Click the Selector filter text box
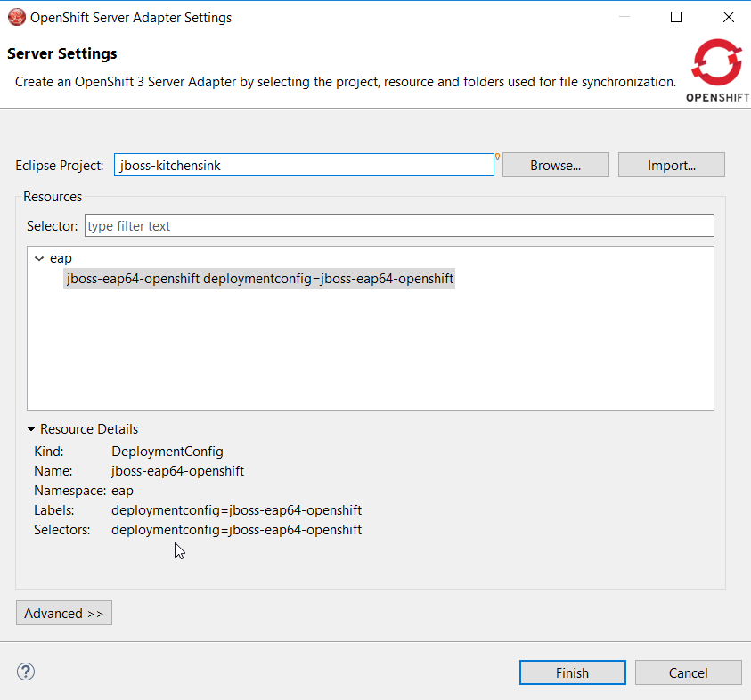 coord(399,225)
